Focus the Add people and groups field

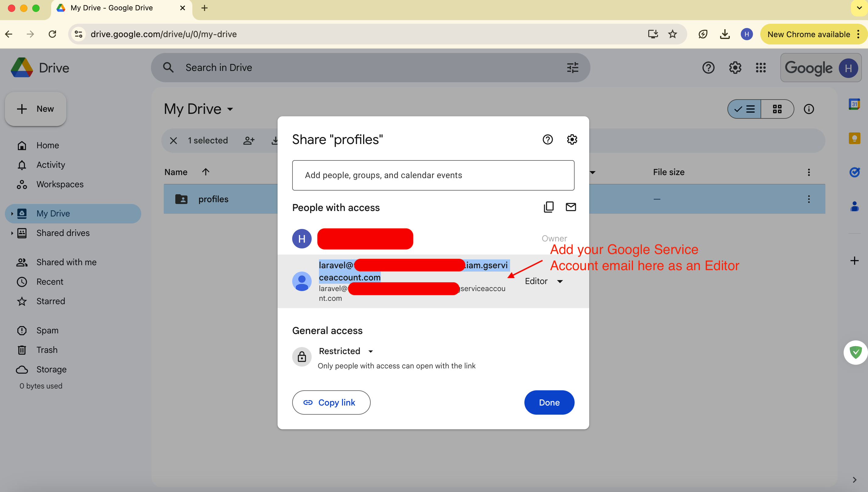(433, 175)
